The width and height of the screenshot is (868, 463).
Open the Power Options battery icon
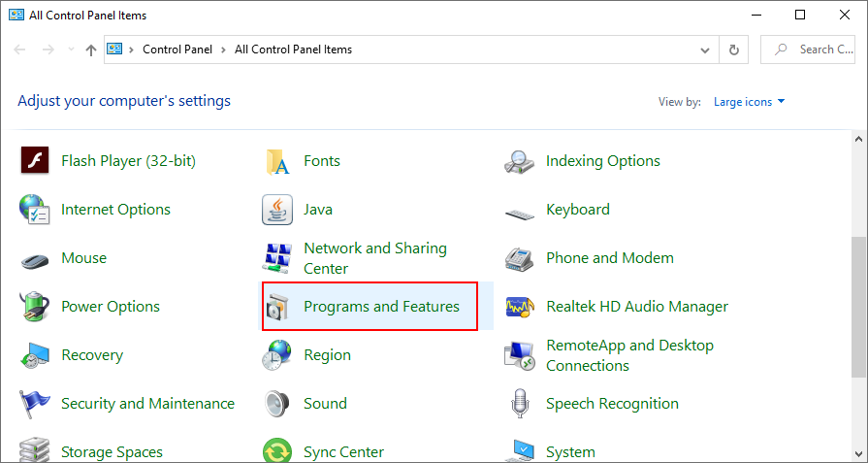(35, 307)
